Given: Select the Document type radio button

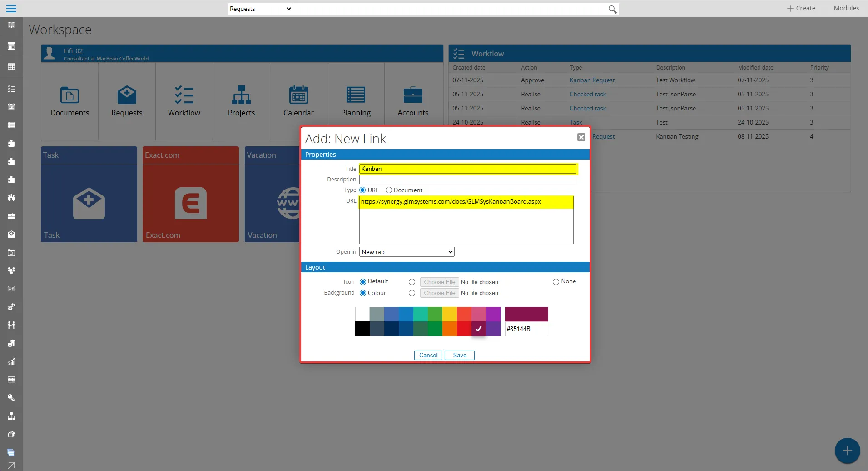Looking at the screenshot, I should (x=389, y=190).
